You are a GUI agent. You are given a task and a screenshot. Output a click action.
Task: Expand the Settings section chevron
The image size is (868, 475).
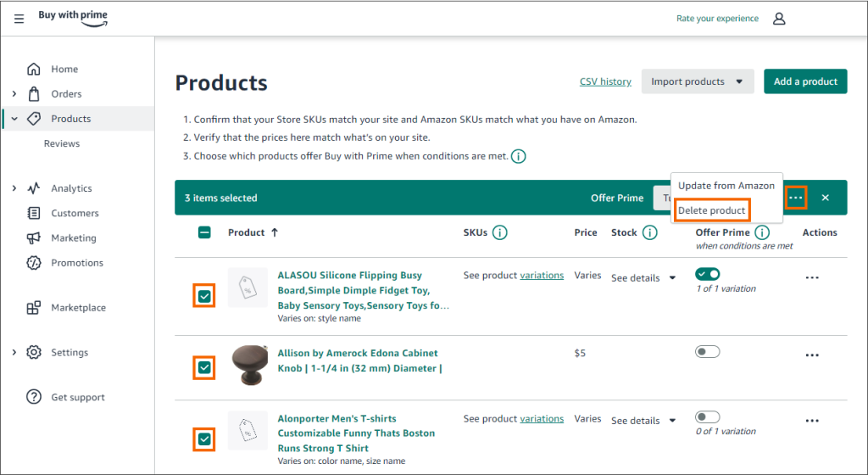coord(14,352)
